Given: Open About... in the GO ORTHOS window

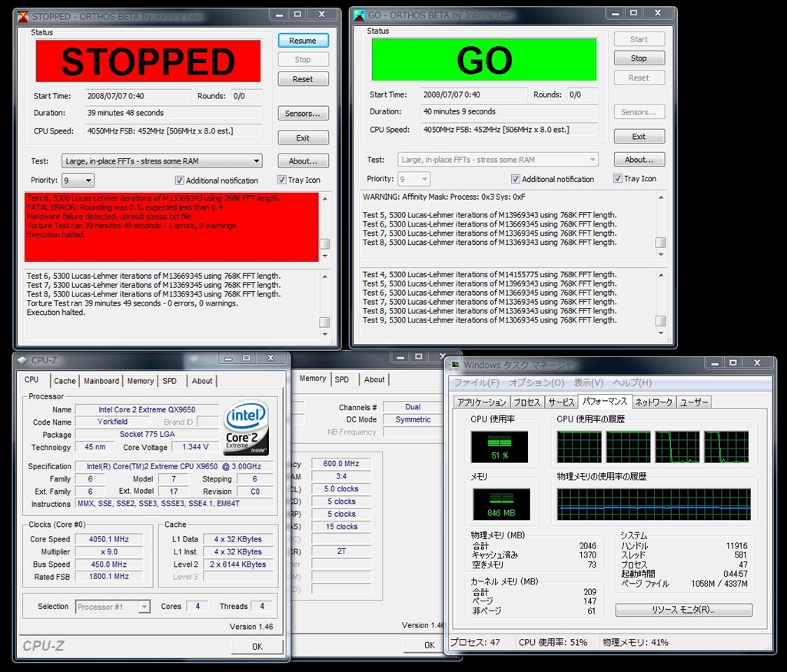Looking at the screenshot, I should (x=639, y=160).
